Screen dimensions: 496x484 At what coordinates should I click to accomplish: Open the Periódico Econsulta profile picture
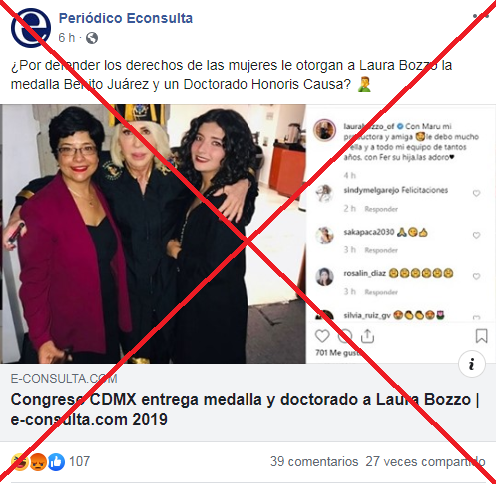(x=31, y=28)
